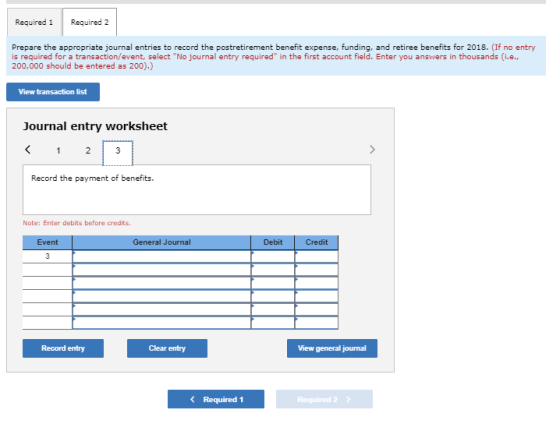Click the sixth row Credit field

[316, 323]
